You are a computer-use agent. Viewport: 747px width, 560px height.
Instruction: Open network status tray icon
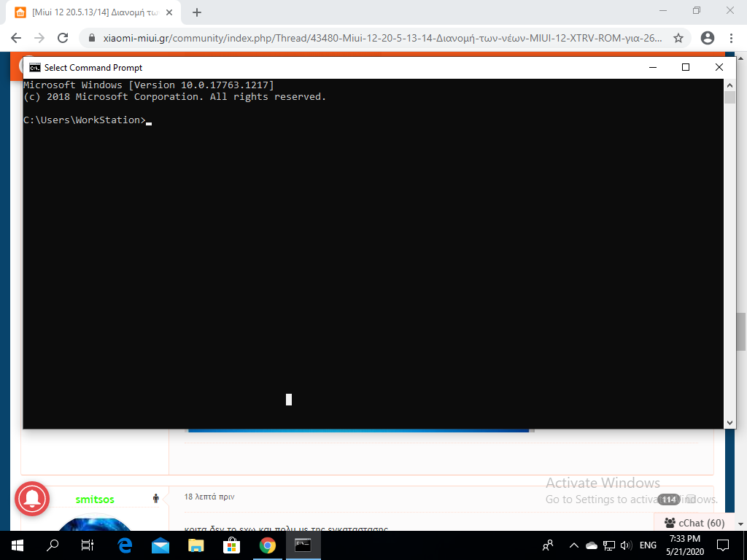[x=609, y=545]
